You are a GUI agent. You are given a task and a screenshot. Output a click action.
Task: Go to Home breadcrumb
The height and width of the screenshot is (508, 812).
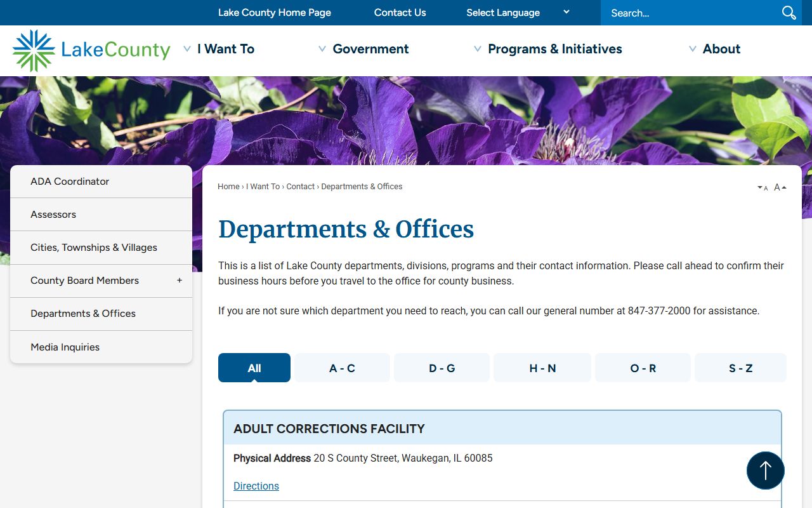coord(228,187)
